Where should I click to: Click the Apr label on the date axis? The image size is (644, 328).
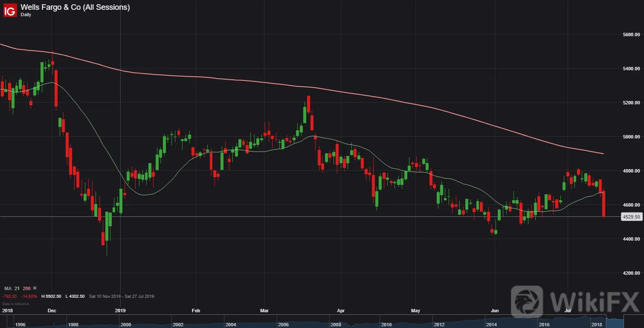coord(340,311)
